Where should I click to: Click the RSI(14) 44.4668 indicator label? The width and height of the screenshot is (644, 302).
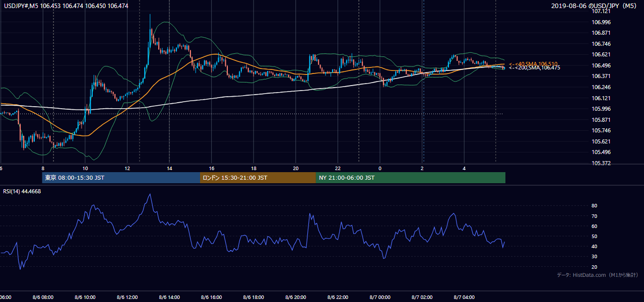[23, 191]
